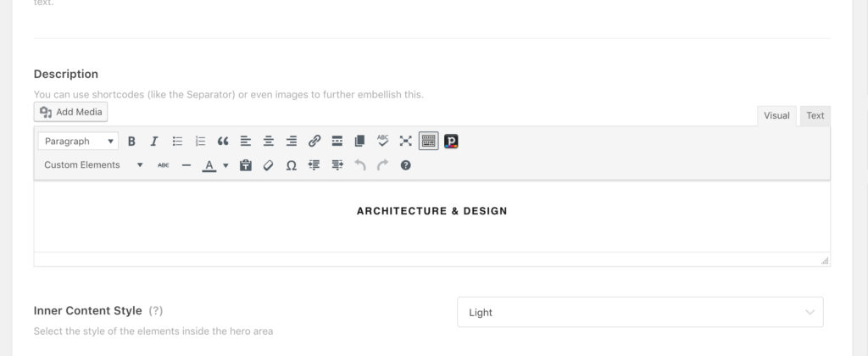The height and width of the screenshot is (356, 868).
Task: Open the text color picker arrow
Action: [x=225, y=165]
